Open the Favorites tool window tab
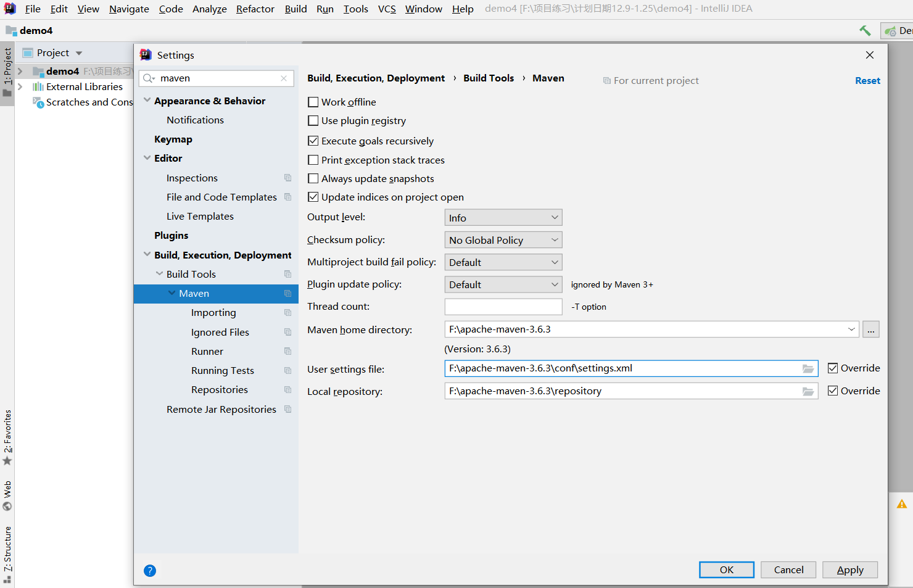Viewport: 913px width, 588px height. 7,437
